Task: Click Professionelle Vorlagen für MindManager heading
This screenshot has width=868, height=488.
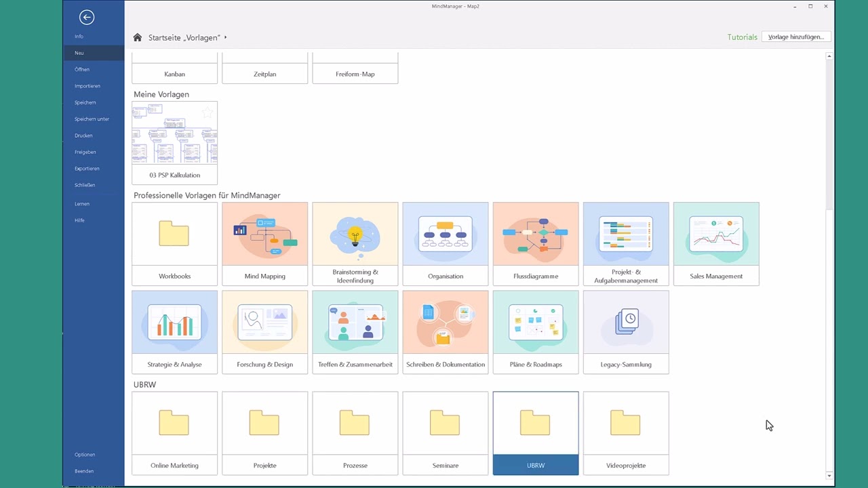Action: point(207,195)
